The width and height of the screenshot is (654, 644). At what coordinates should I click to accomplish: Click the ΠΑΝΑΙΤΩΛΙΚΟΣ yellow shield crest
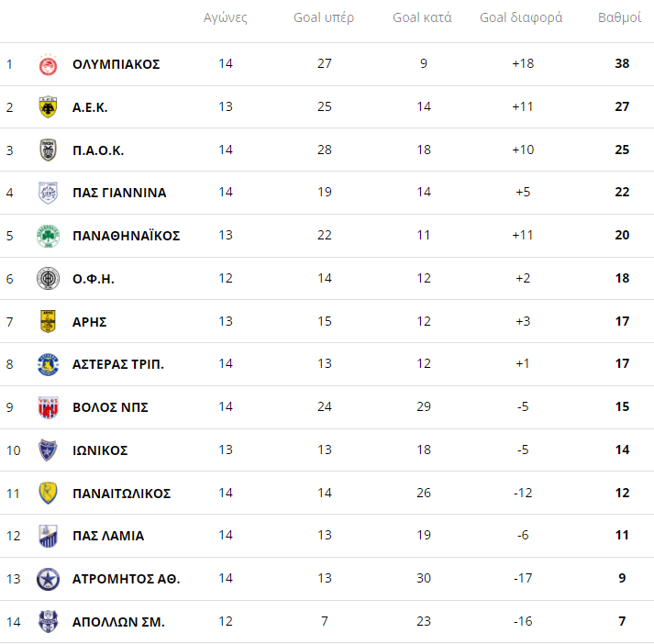tap(48, 493)
